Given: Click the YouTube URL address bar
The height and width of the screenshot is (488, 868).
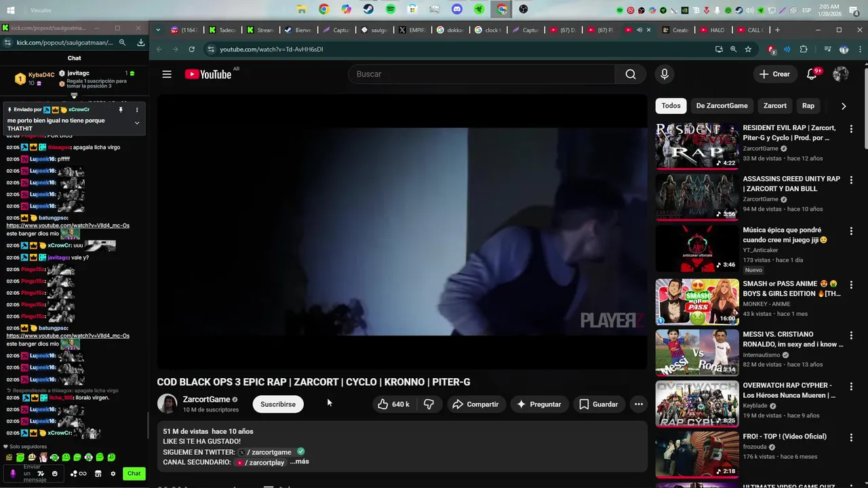Looking at the screenshot, I should (461, 49).
